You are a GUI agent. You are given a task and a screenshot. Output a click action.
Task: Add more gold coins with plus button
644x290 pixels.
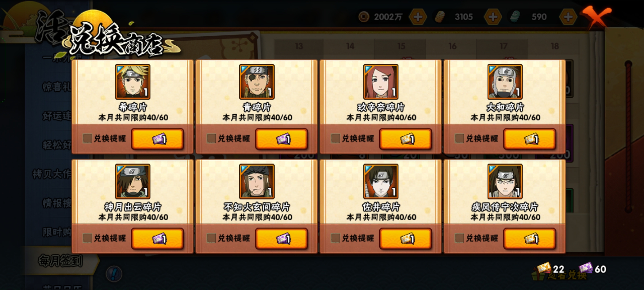click(418, 17)
